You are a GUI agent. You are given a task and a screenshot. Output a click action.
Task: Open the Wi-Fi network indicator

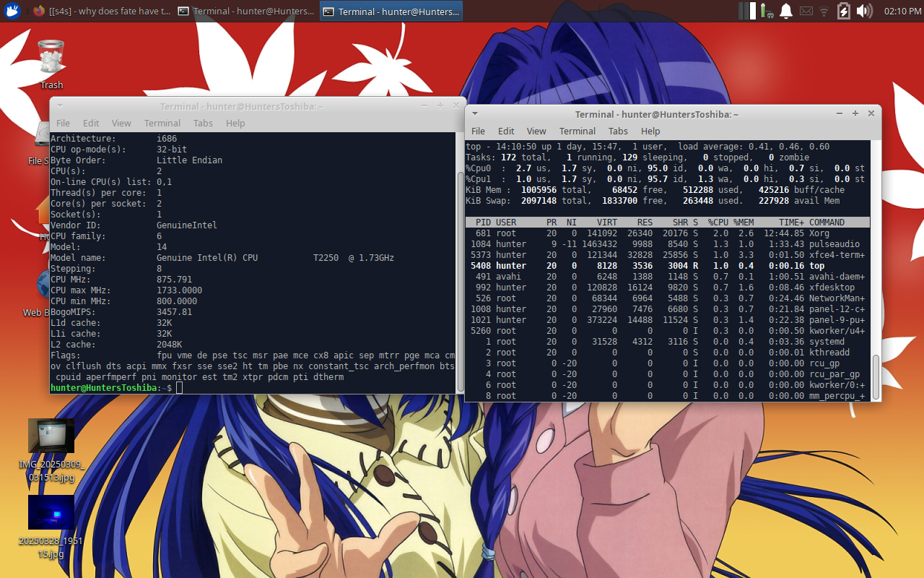click(824, 11)
